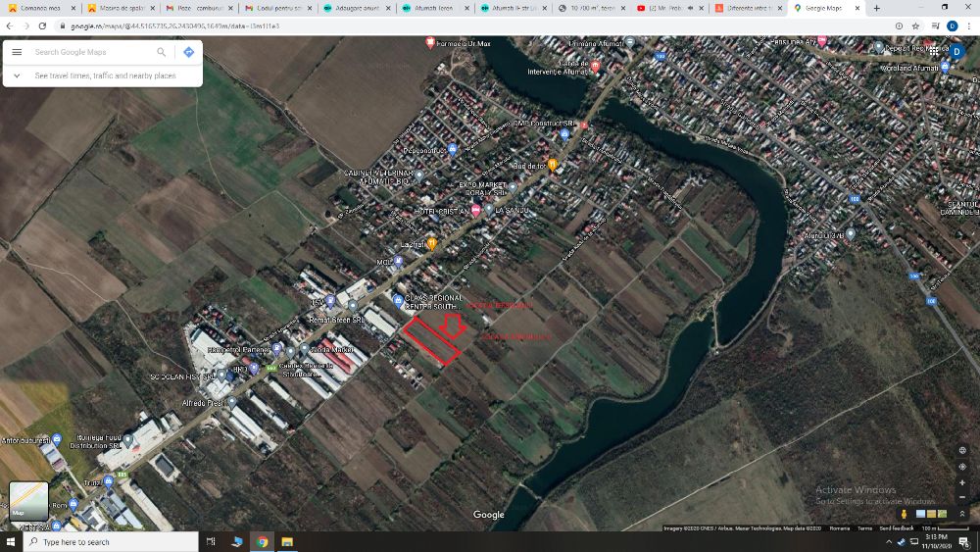
Task: Select the Depconstruct place pin
Action: tap(453, 149)
